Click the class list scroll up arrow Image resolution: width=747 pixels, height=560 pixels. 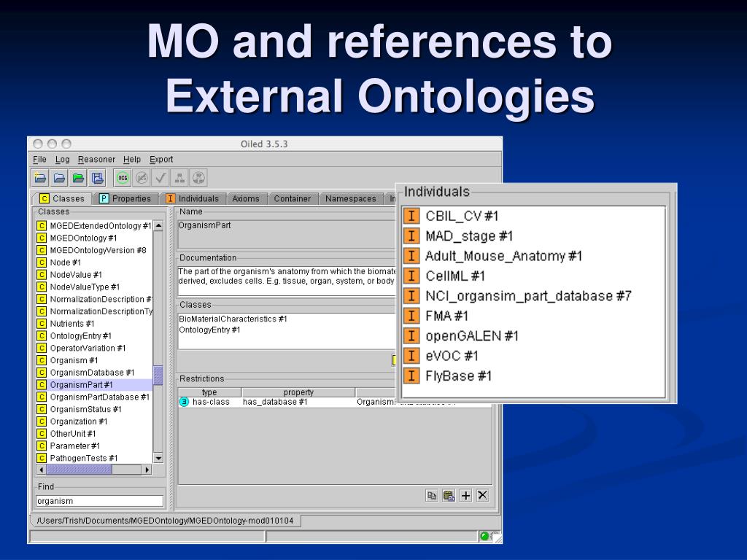coord(158,225)
